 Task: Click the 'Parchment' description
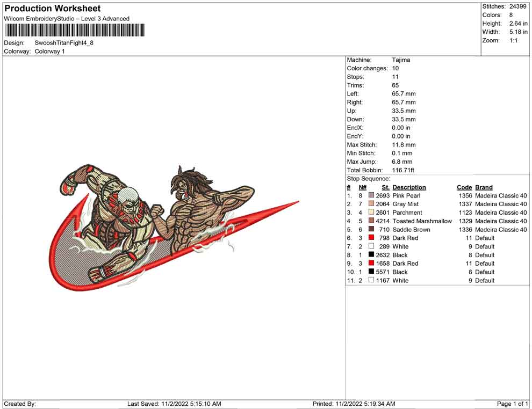[x=407, y=212]
